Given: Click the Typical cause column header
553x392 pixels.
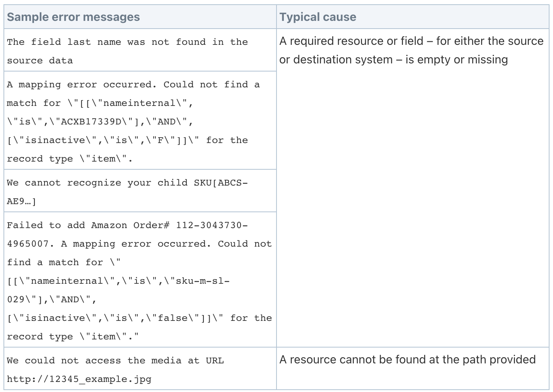Looking at the screenshot, I should point(317,17).
